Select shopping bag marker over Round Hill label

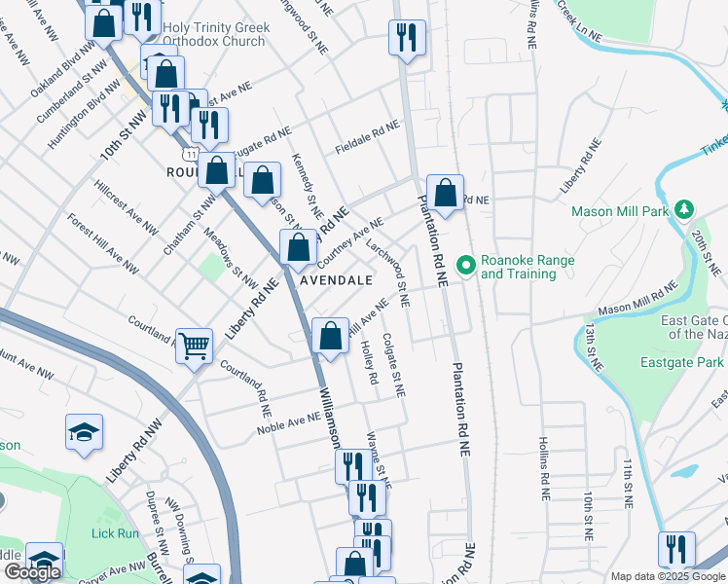(216, 170)
